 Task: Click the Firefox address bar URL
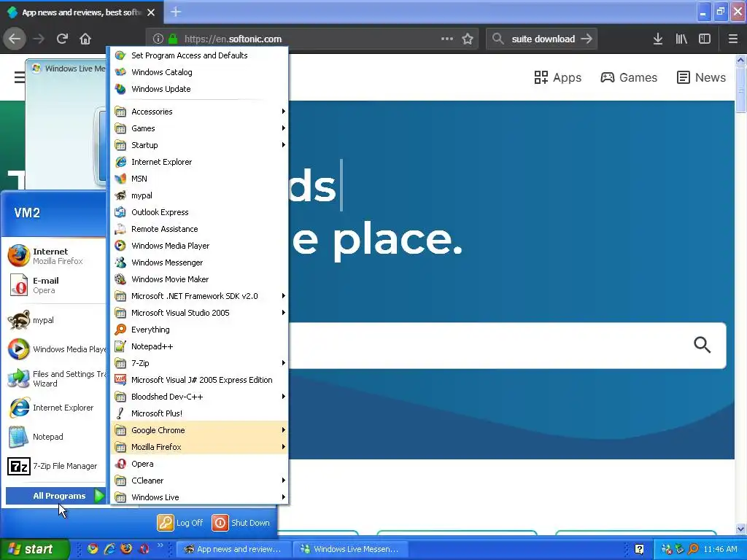click(233, 39)
